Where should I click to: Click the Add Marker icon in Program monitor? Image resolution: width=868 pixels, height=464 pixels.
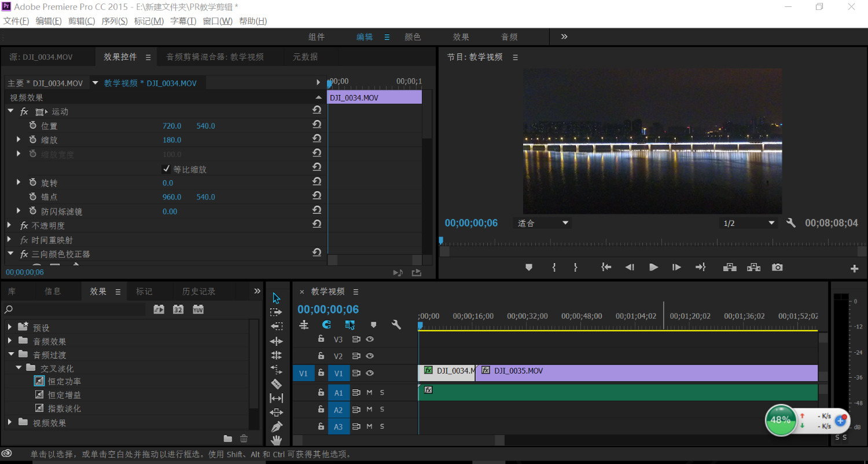pos(529,267)
